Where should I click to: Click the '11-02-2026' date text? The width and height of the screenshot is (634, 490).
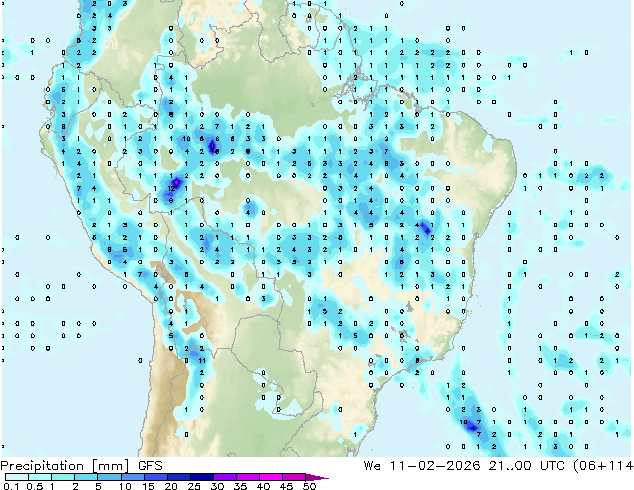tap(435, 466)
